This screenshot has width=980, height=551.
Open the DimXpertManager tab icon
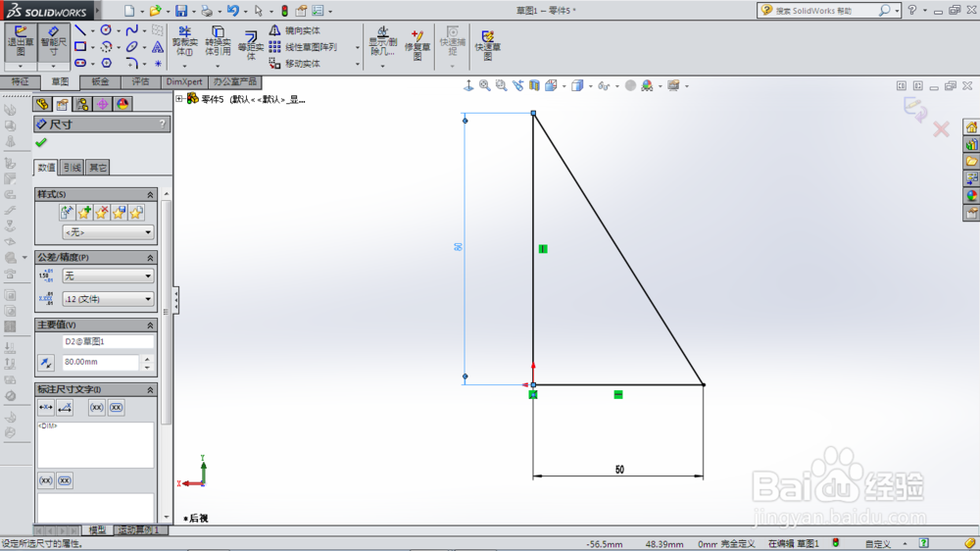(x=102, y=104)
